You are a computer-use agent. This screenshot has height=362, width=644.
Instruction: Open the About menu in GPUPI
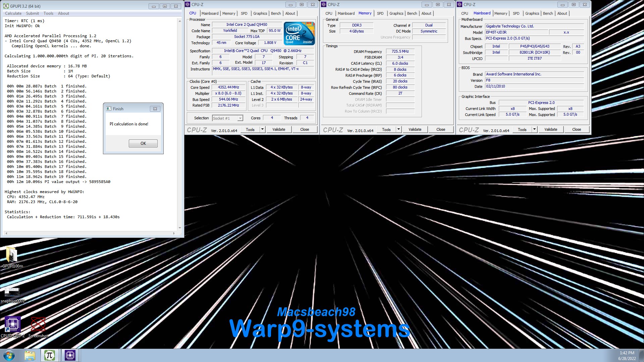coord(63,13)
